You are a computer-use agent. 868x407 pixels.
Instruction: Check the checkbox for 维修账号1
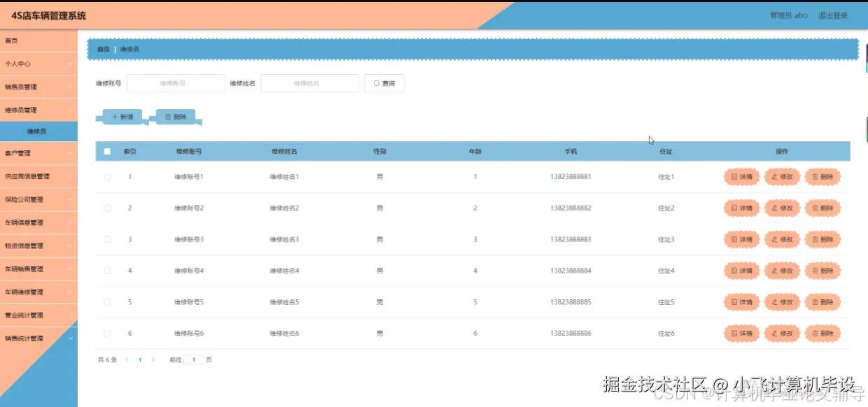click(x=106, y=177)
